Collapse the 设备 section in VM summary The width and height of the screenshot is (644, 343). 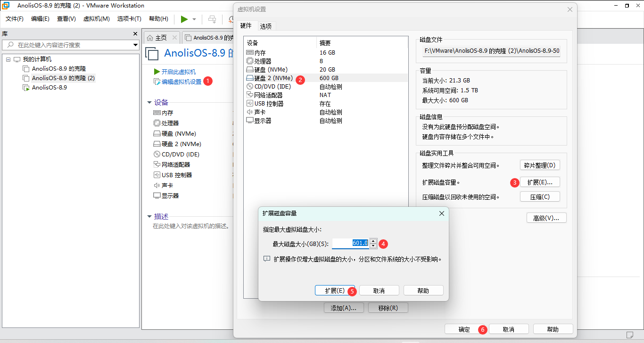coord(149,103)
